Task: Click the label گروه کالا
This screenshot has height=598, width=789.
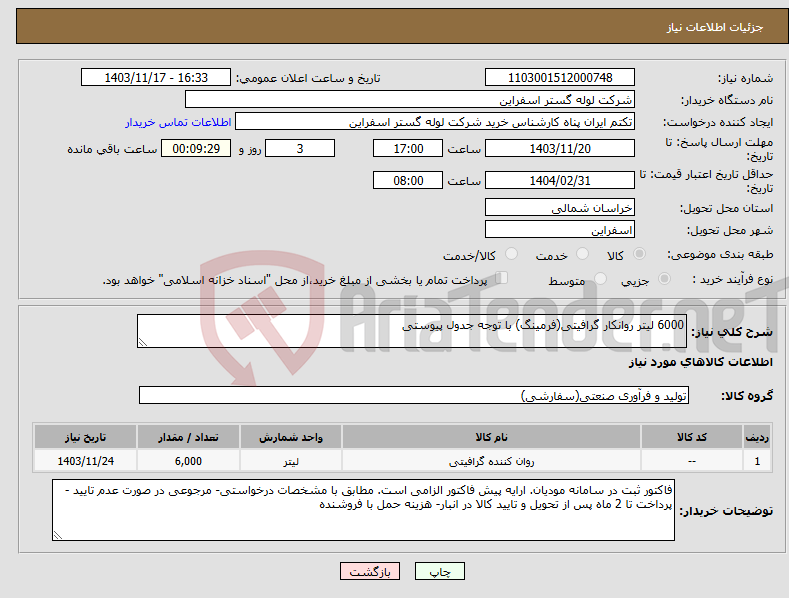Action: click(x=747, y=396)
